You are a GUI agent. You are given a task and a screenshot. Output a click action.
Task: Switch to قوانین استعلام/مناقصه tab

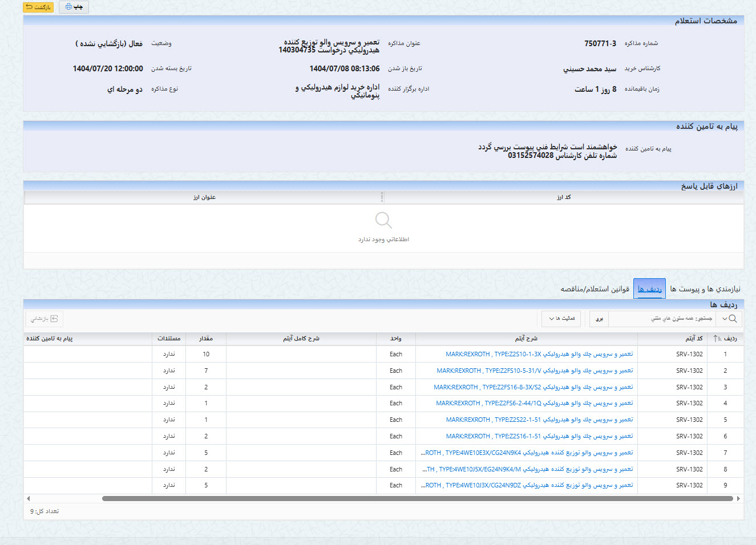pyautogui.click(x=595, y=289)
